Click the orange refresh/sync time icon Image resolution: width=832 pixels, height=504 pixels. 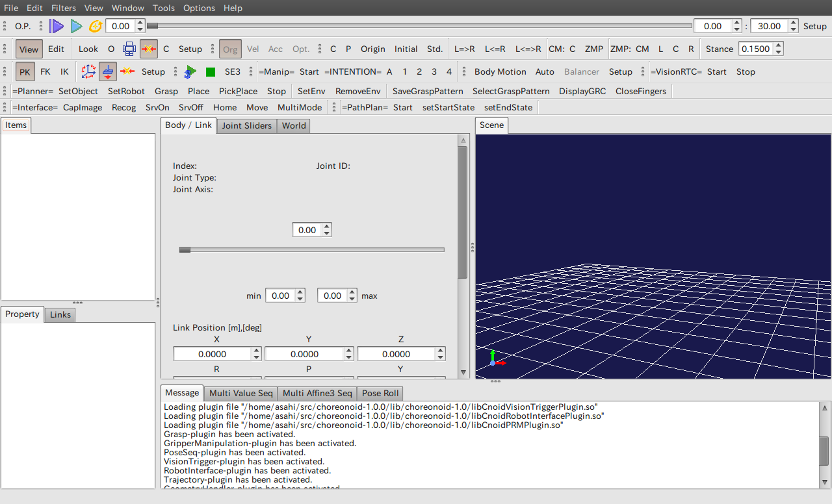(96, 26)
